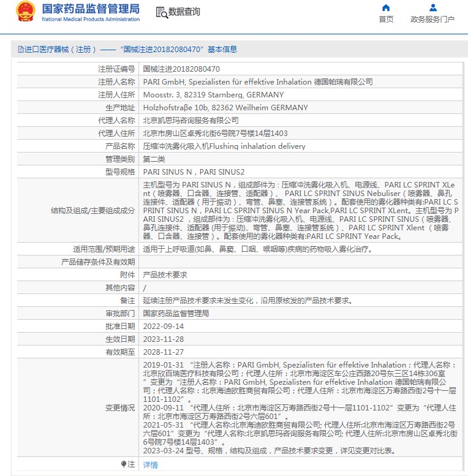Select address Moosstr. 3, 82319 Starnberg
The height and width of the screenshot is (476, 468).
click(x=213, y=95)
